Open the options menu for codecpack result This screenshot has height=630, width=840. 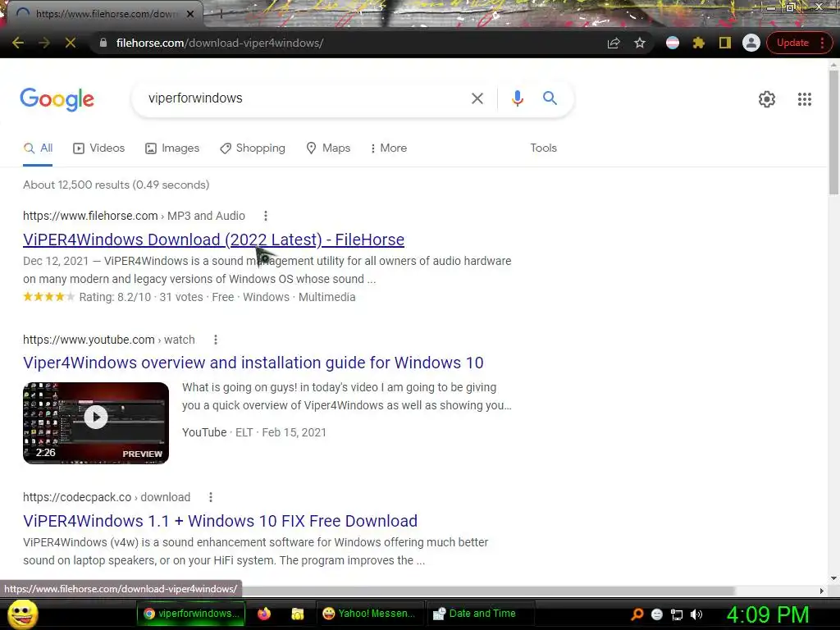tap(211, 497)
